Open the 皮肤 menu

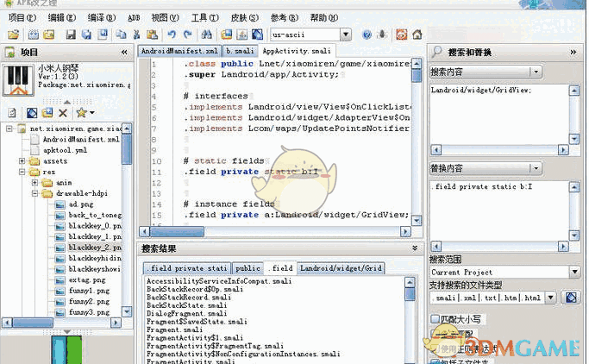pyautogui.click(x=245, y=17)
